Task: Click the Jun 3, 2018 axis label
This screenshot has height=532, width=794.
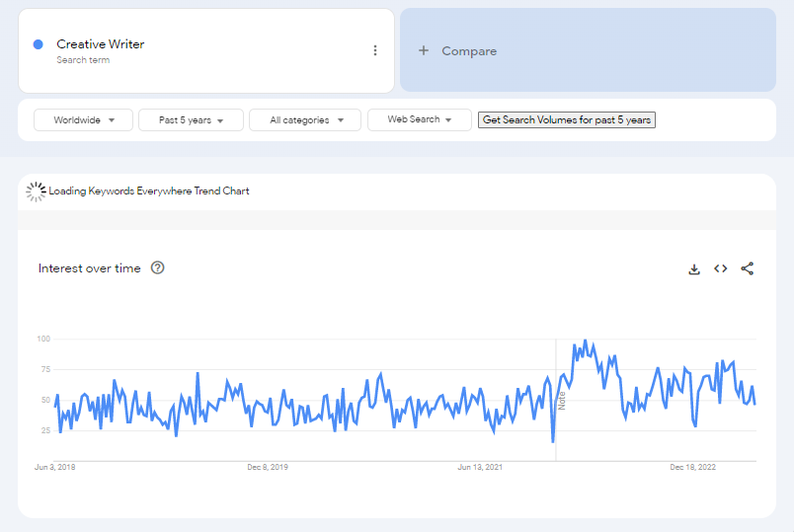Action: (54, 467)
